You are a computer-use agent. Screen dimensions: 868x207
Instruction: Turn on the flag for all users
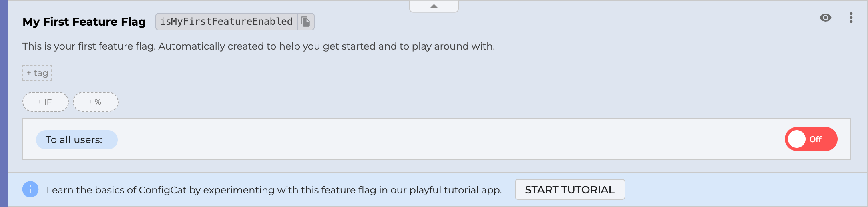click(811, 139)
